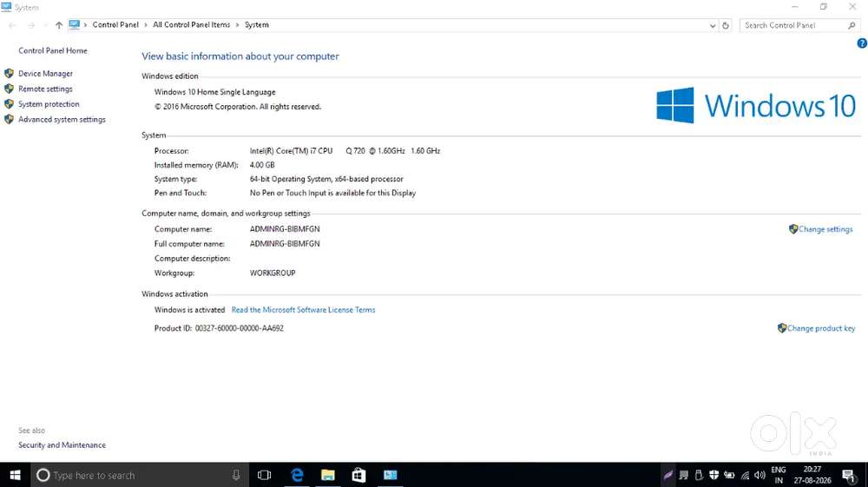
Task: Open the Action Center notifications icon
Action: coord(849,476)
